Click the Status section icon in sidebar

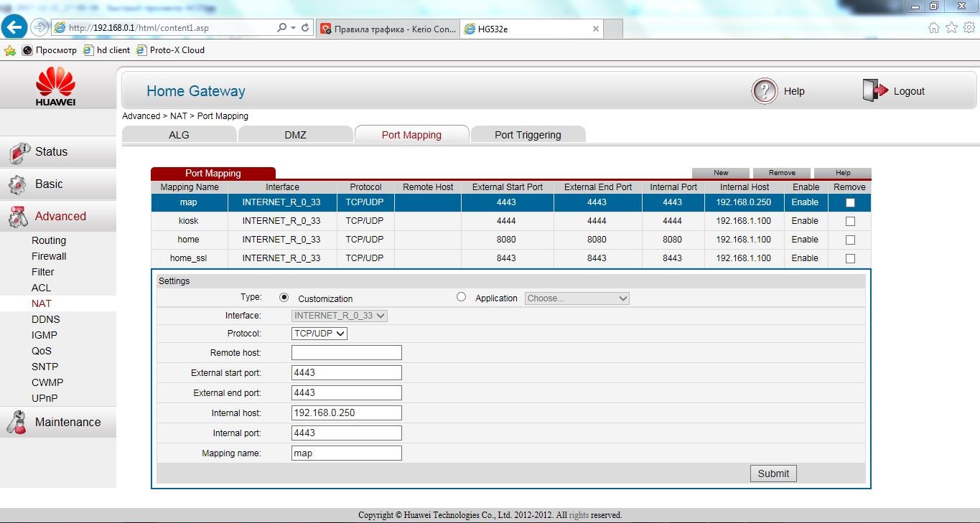pos(19,152)
